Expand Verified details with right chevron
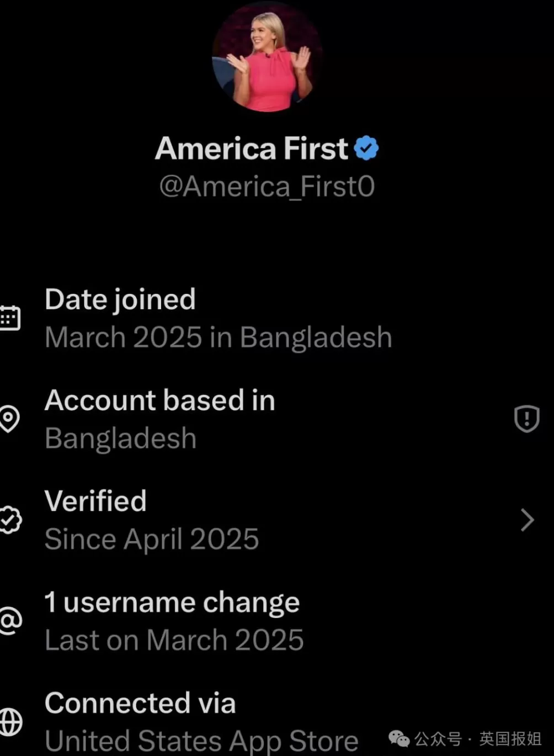 pos(527,520)
